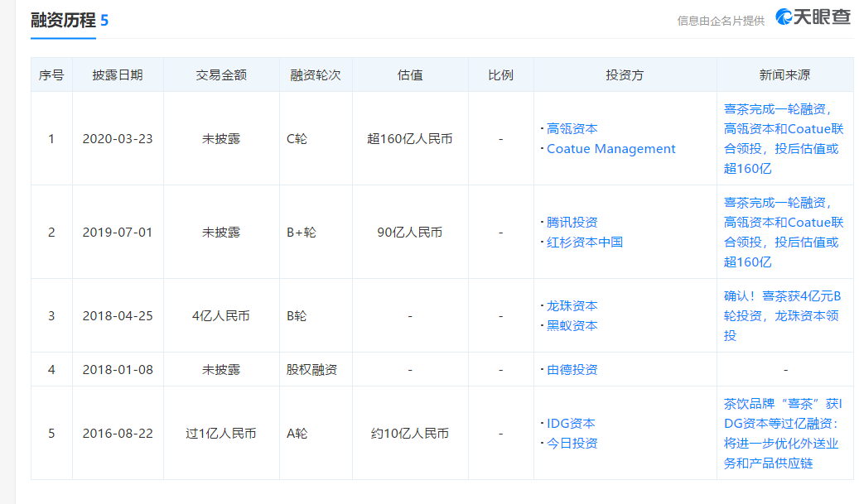Open the 确认！喜茶获4亿元B轮投资 news link
The width and height of the screenshot is (859, 504).
[782, 316]
